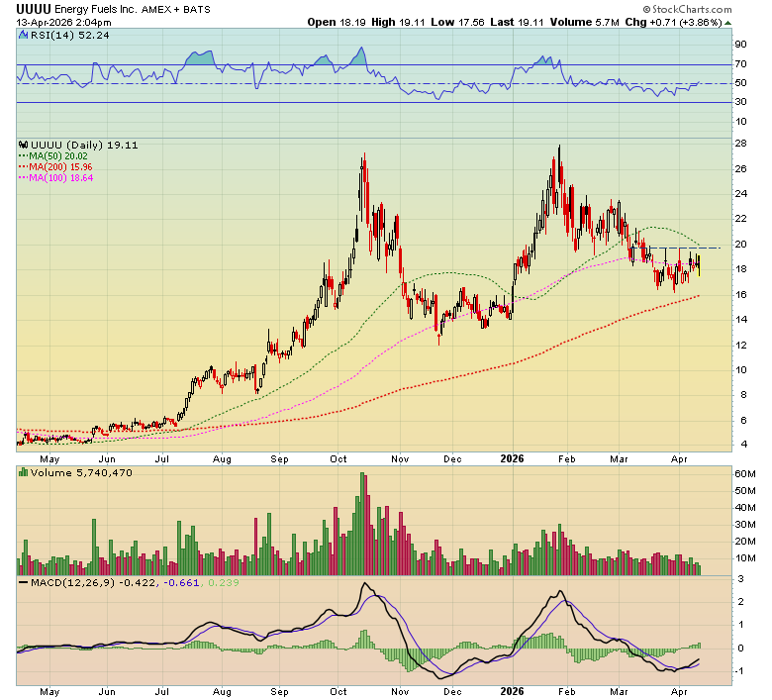Click the High 19.11 value
Image resolution: width=772 pixels, height=700 pixels.
coord(398,22)
